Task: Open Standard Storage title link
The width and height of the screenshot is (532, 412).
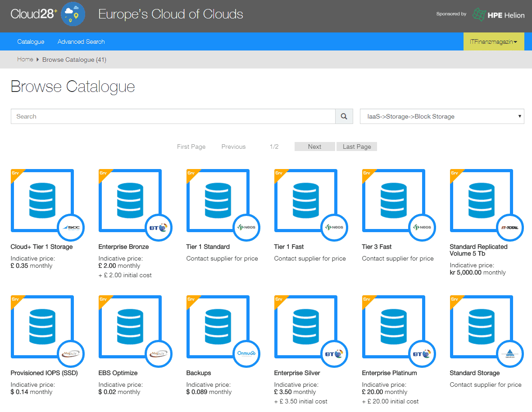Action: pyautogui.click(x=475, y=373)
